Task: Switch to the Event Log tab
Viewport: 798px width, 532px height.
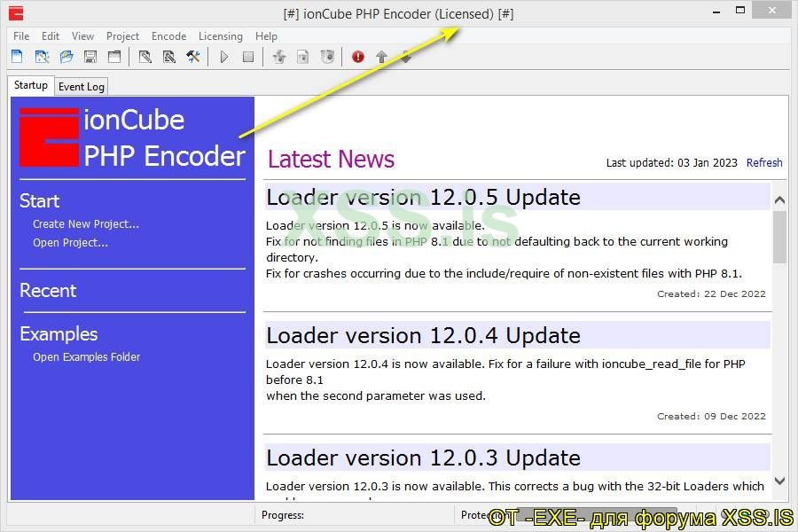Action: click(x=82, y=87)
